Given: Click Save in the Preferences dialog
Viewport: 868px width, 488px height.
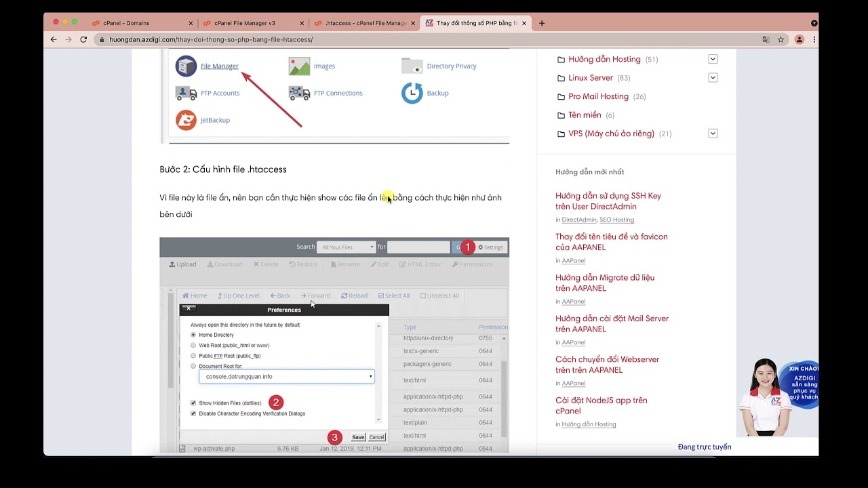Looking at the screenshot, I should (358, 437).
